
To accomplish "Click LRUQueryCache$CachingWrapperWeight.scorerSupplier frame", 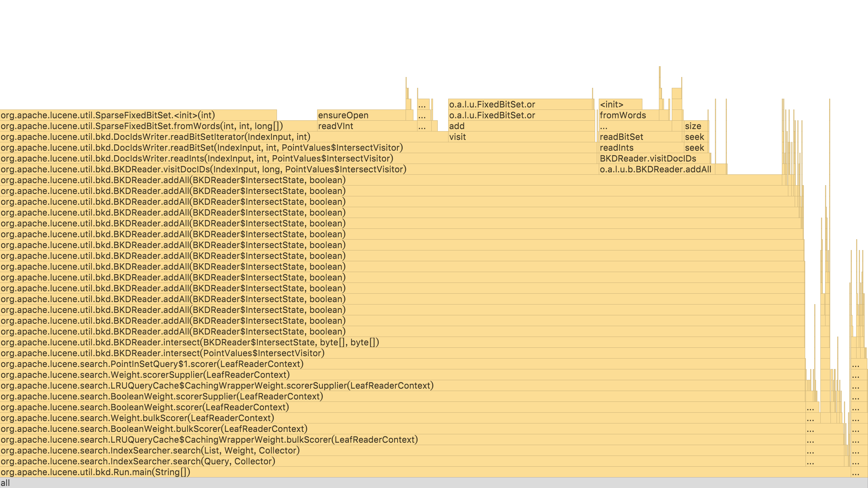I will point(403,386).
